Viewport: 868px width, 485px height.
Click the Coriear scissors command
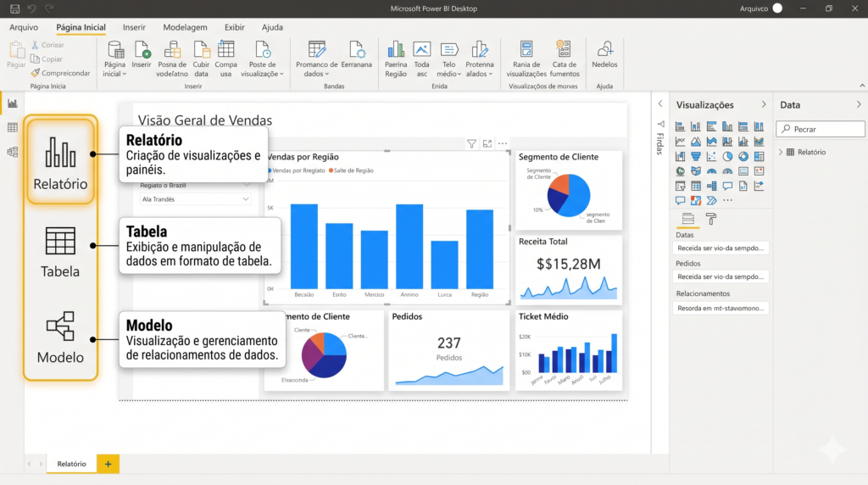pos(47,45)
